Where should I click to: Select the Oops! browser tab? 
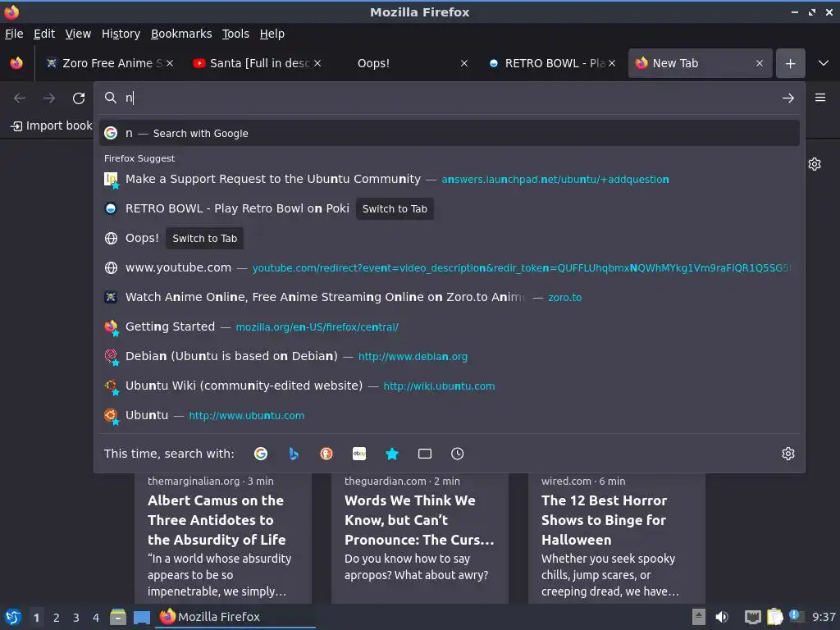404,63
